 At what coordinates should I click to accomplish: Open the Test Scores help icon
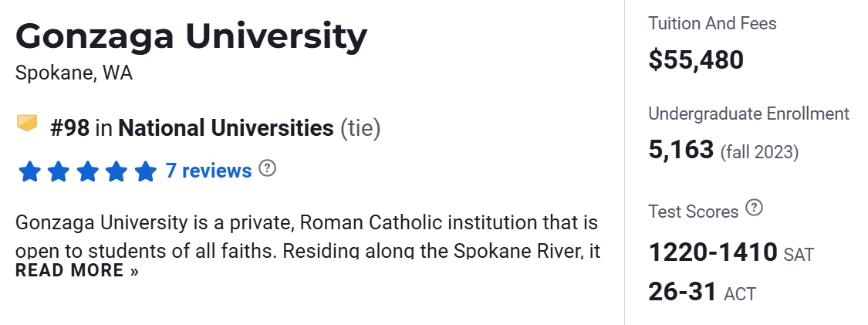(755, 208)
